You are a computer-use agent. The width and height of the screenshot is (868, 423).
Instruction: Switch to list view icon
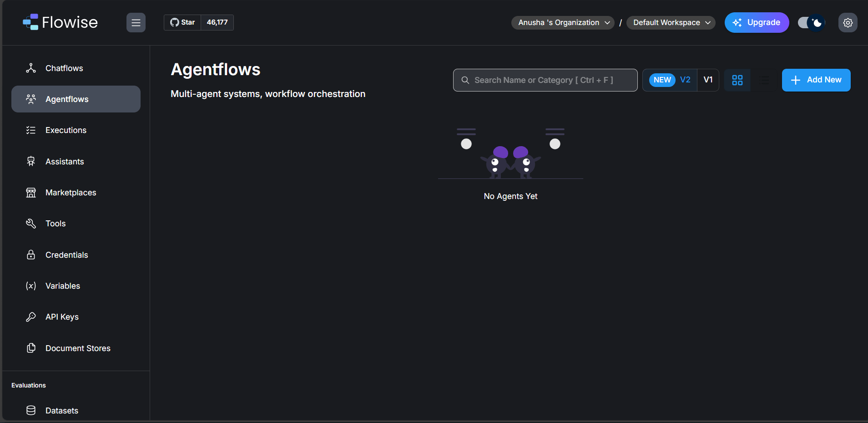coord(764,80)
